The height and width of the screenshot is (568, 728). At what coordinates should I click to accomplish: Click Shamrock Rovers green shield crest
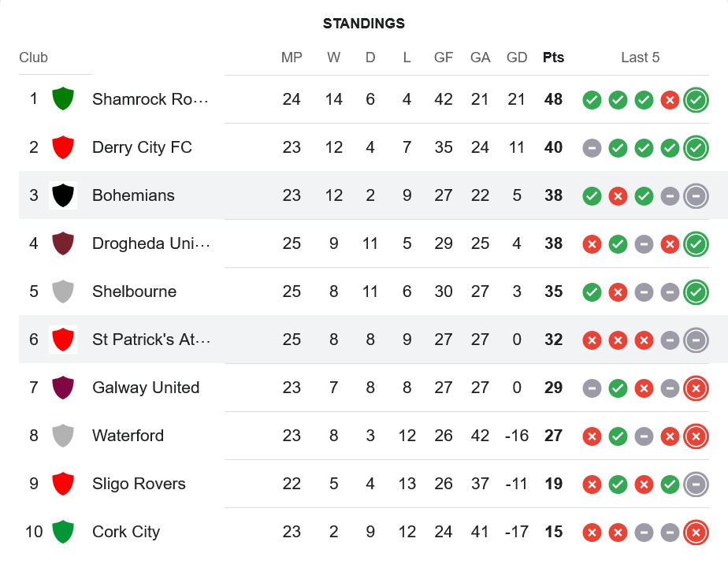tap(63, 99)
